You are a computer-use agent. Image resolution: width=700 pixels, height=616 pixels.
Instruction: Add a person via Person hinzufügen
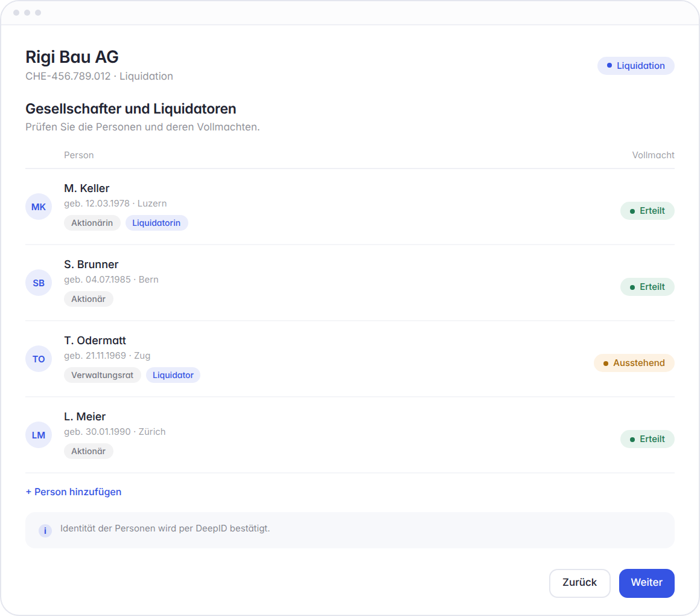pyautogui.click(x=74, y=492)
